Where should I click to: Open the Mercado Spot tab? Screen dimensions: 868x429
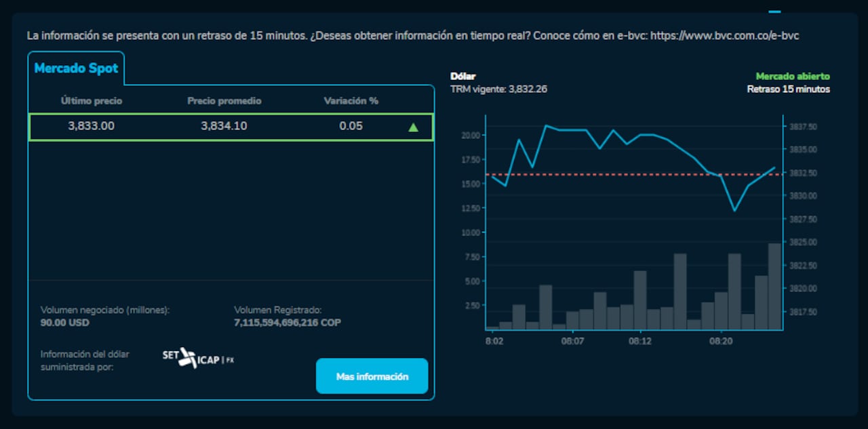click(x=76, y=68)
